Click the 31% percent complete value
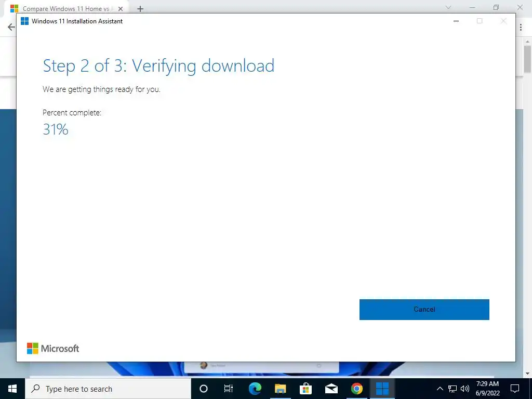532x399 pixels. click(x=56, y=129)
